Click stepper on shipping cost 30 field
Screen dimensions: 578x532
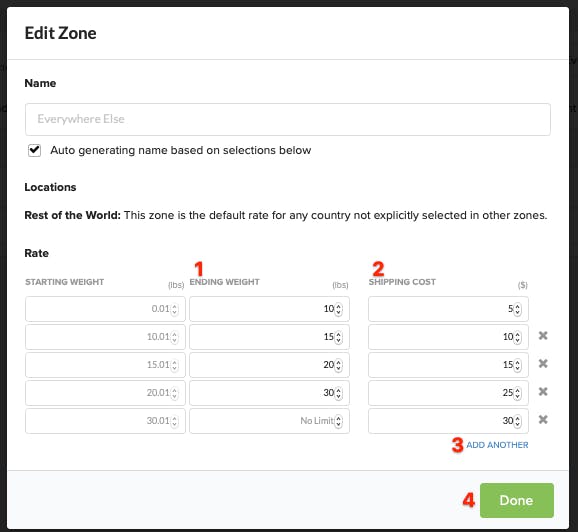518,421
